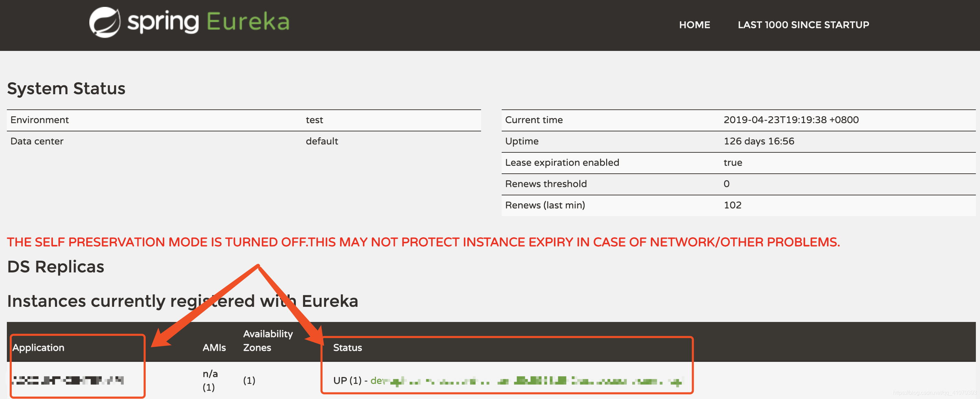Screen dimensions: 980x399
Task: Select the Current time label
Action: [x=534, y=120]
